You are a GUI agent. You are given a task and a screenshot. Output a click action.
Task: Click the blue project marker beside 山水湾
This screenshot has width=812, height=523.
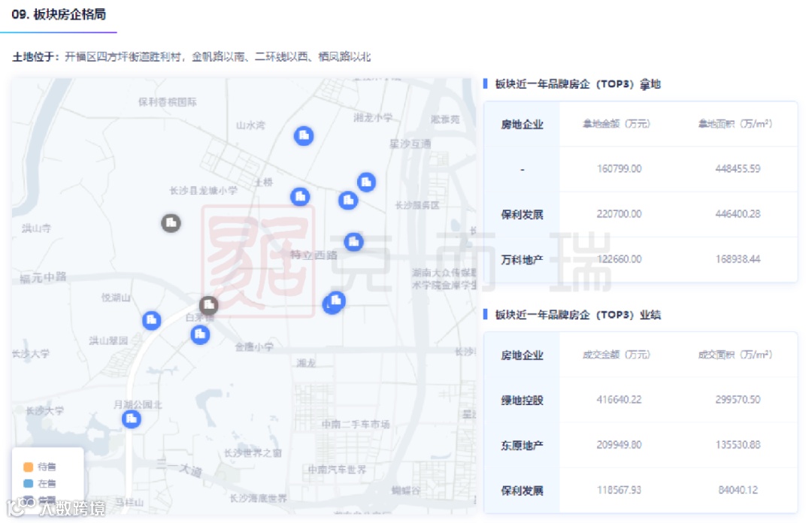point(304,136)
